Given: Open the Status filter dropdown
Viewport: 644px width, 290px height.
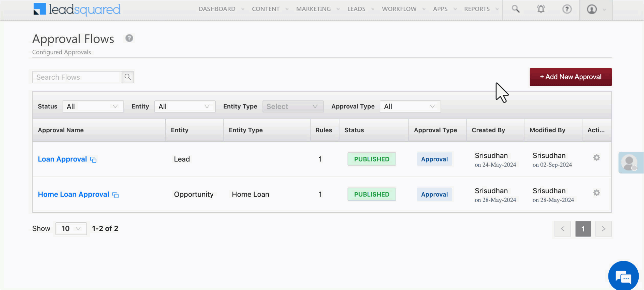Looking at the screenshot, I should click(x=93, y=106).
